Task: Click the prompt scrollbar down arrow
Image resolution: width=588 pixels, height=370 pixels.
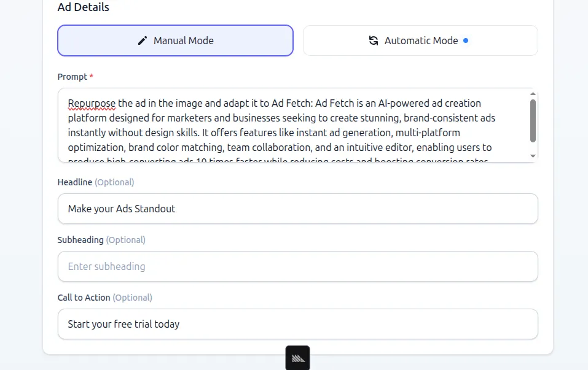Action: click(533, 156)
